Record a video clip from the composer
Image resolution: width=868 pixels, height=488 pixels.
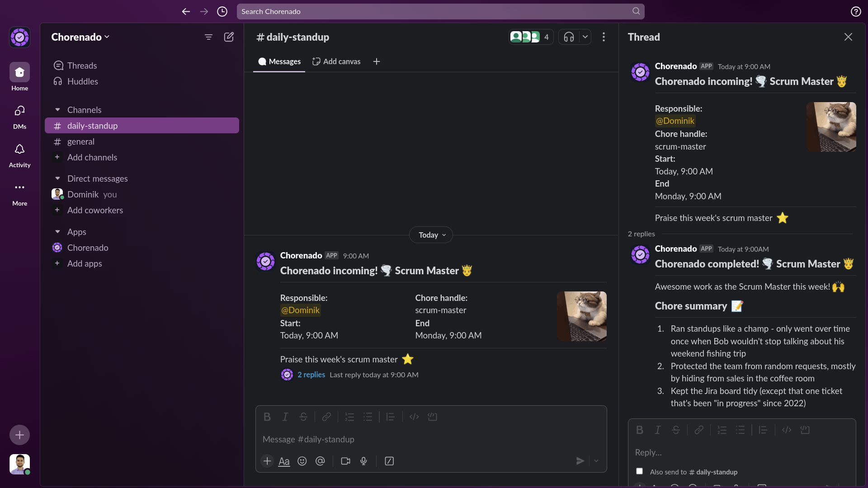click(x=345, y=461)
